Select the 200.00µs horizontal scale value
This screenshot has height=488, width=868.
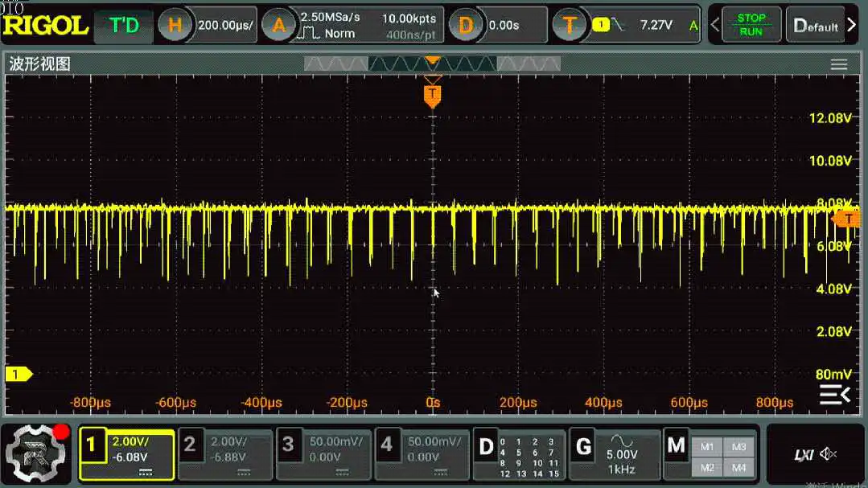pos(225,25)
